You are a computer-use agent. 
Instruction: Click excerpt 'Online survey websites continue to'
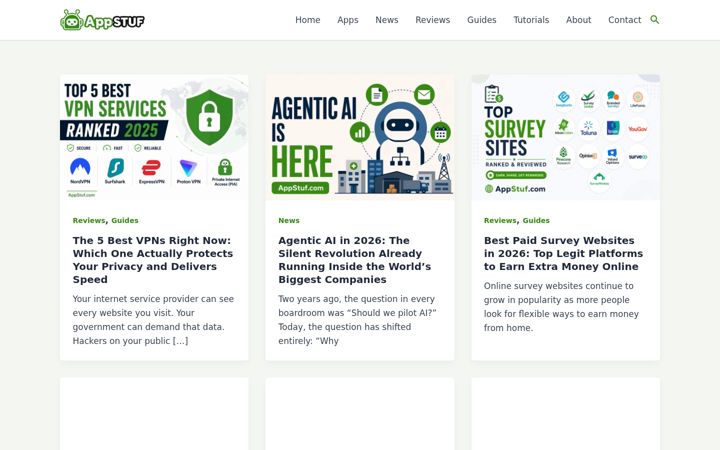[x=561, y=307]
